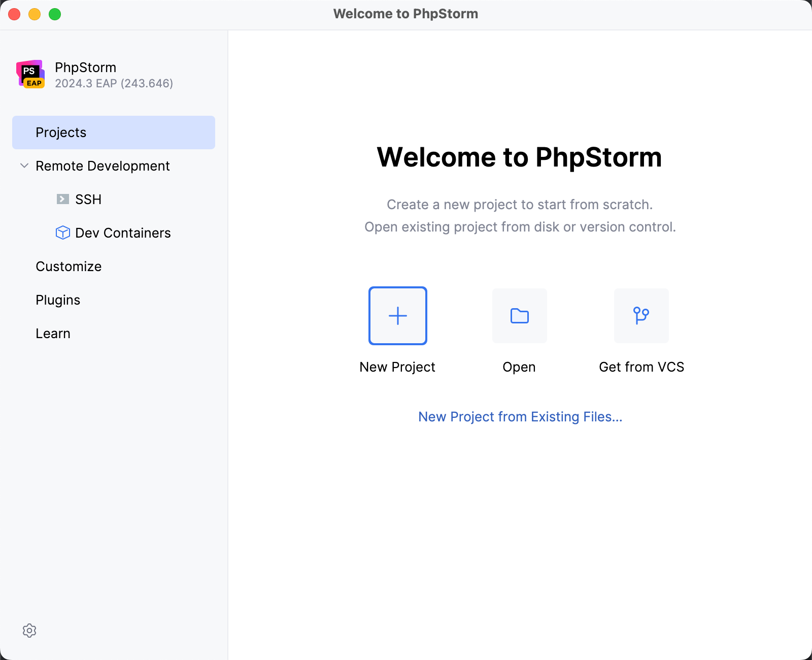The image size is (812, 660).
Task: Minimize the Welcome window with yellow button
Action: (35, 14)
